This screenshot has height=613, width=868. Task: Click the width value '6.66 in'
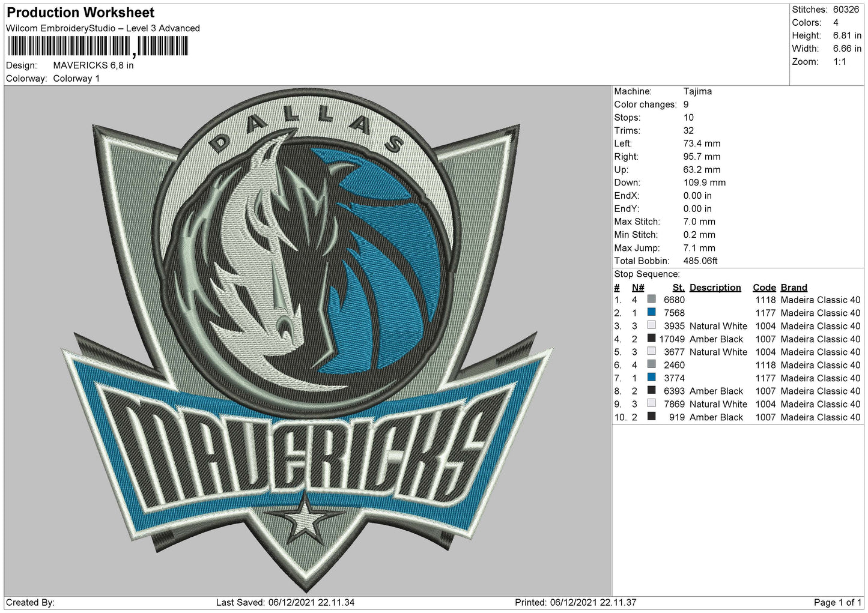coord(847,49)
